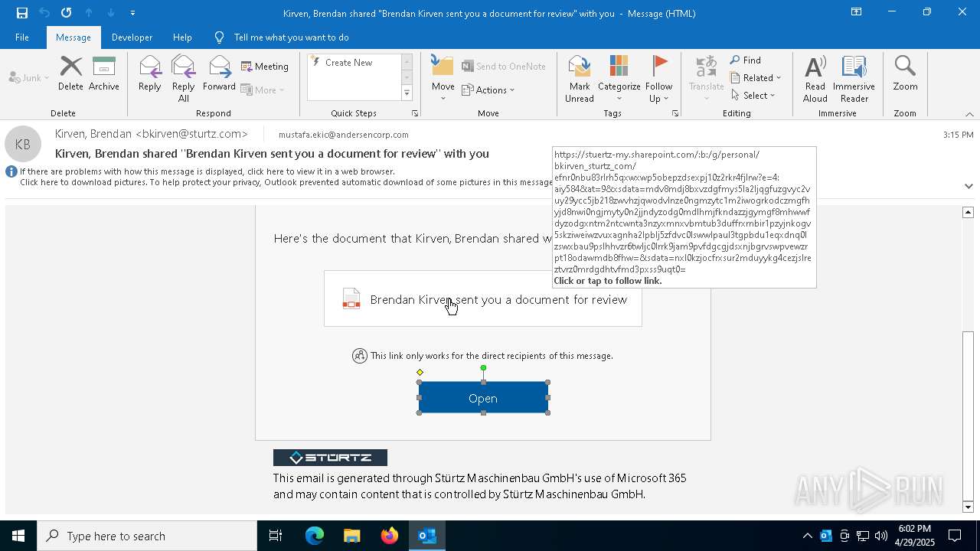This screenshot has width=980, height=551.
Task: Expand the More respond actions dropdown
Action: tap(263, 90)
